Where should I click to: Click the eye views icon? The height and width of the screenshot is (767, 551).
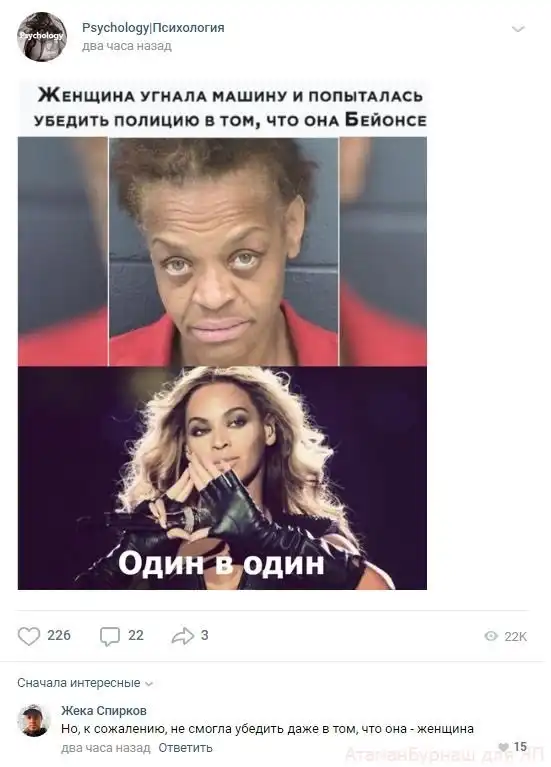(x=491, y=636)
